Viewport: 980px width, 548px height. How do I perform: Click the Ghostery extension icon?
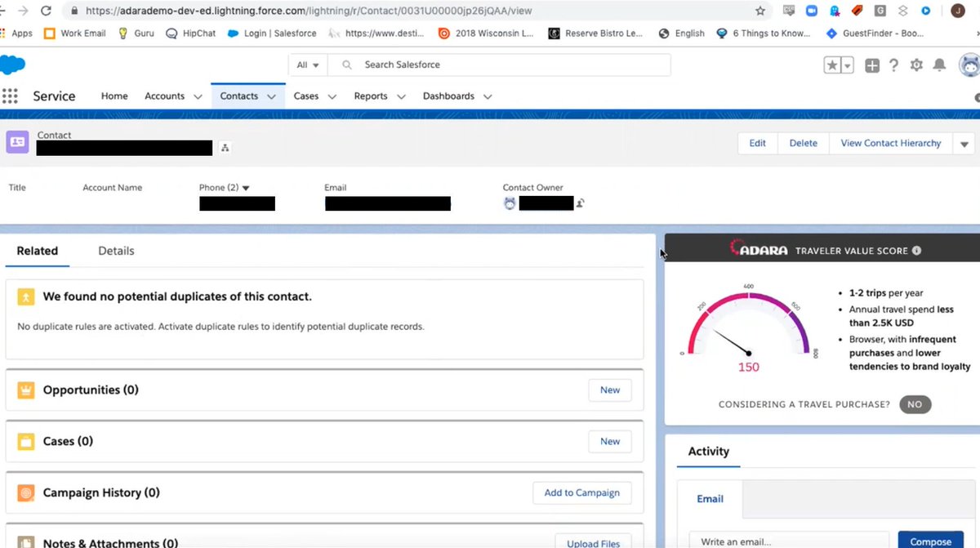[x=834, y=11]
